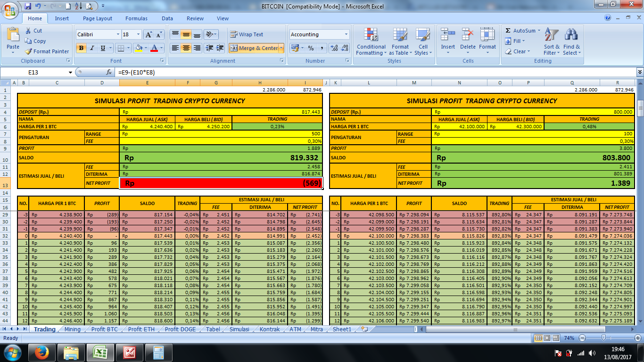
Task: Open the Borders dropdown arrow
Action: coord(128,48)
